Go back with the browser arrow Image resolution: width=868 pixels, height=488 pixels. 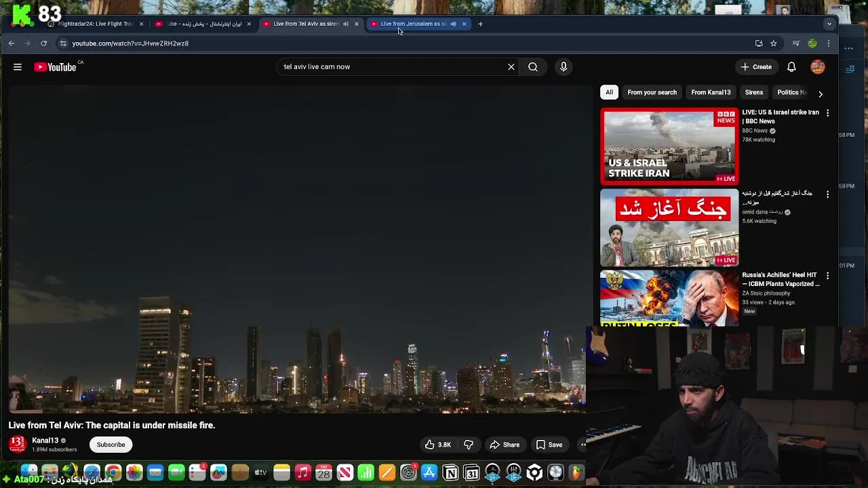(12, 43)
